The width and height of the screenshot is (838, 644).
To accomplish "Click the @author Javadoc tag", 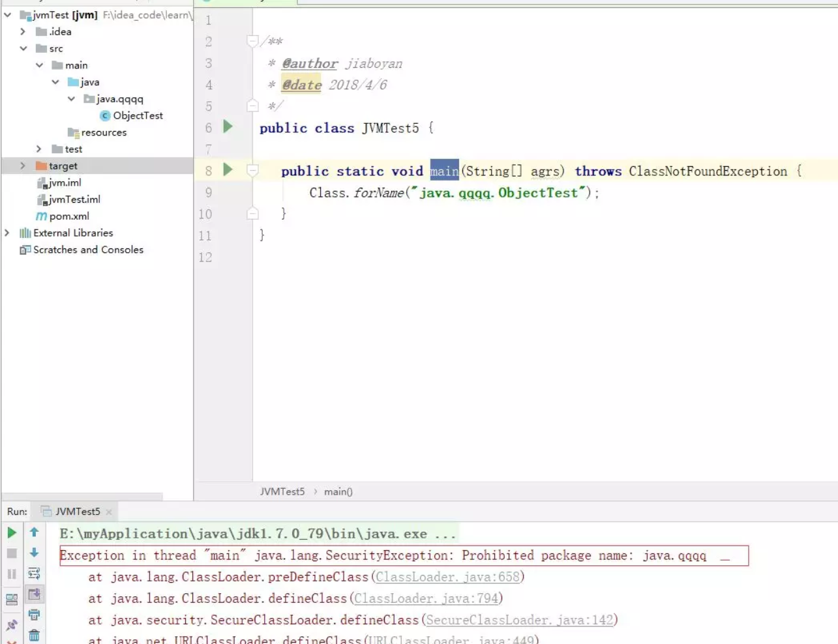I will coord(310,63).
